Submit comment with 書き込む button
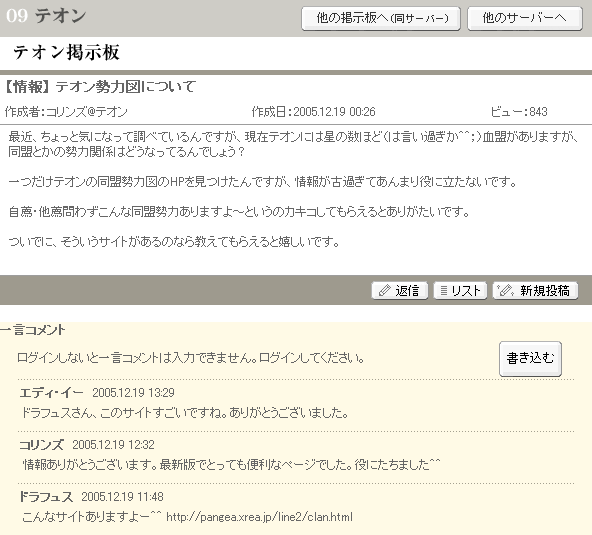Image resolution: width=592 pixels, height=535 pixels. 530,358
